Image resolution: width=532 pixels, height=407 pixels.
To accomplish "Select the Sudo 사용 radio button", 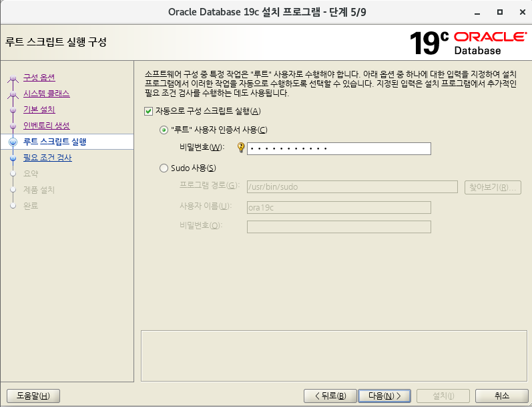I will pos(164,168).
